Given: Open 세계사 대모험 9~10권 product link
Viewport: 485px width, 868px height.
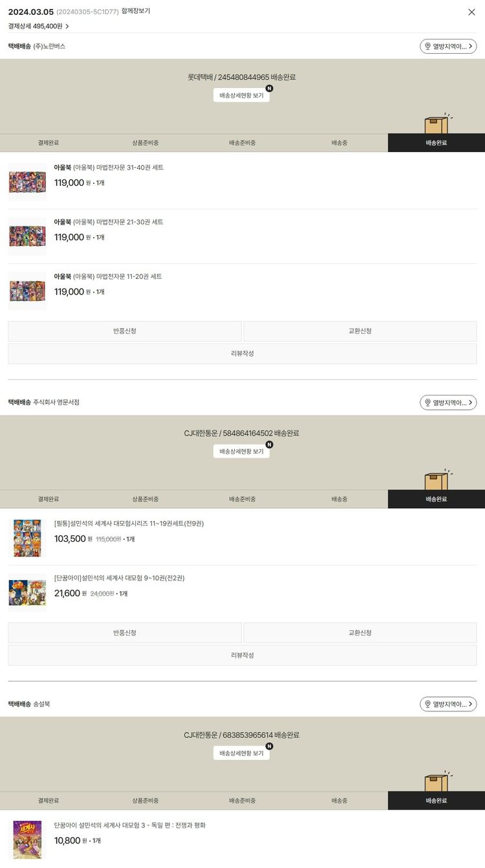Looking at the screenshot, I should point(119,578).
